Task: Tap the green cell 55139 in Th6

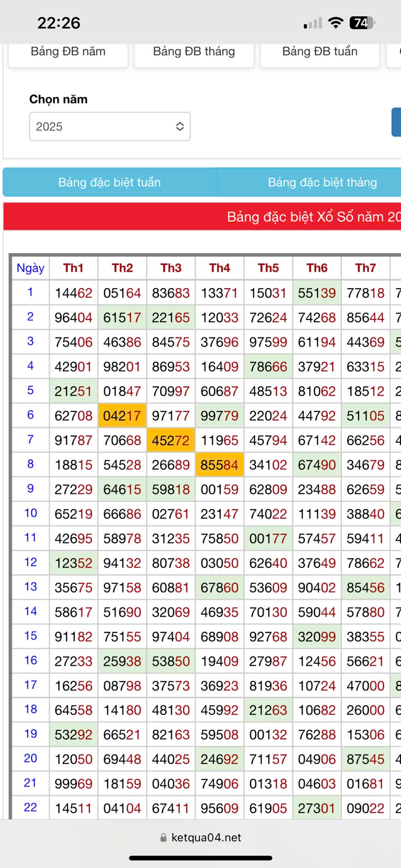Action: (x=317, y=293)
